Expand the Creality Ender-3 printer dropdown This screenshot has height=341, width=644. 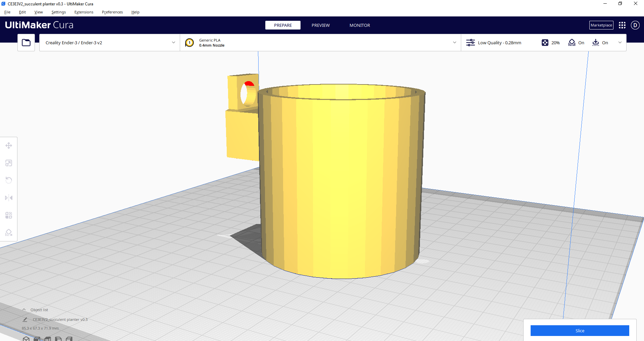click(110, 43)
